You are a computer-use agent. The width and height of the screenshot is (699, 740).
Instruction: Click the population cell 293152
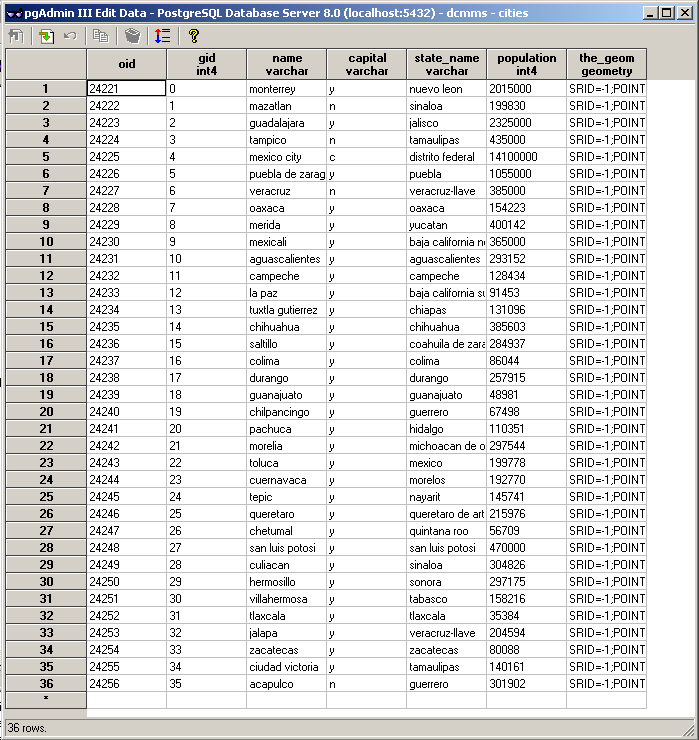526,259
